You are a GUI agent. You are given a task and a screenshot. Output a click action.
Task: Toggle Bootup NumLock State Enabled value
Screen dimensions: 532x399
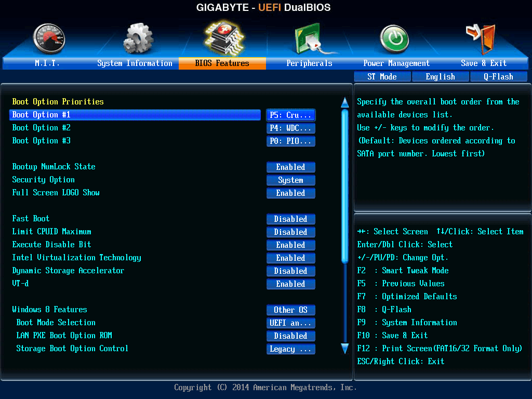291,167
